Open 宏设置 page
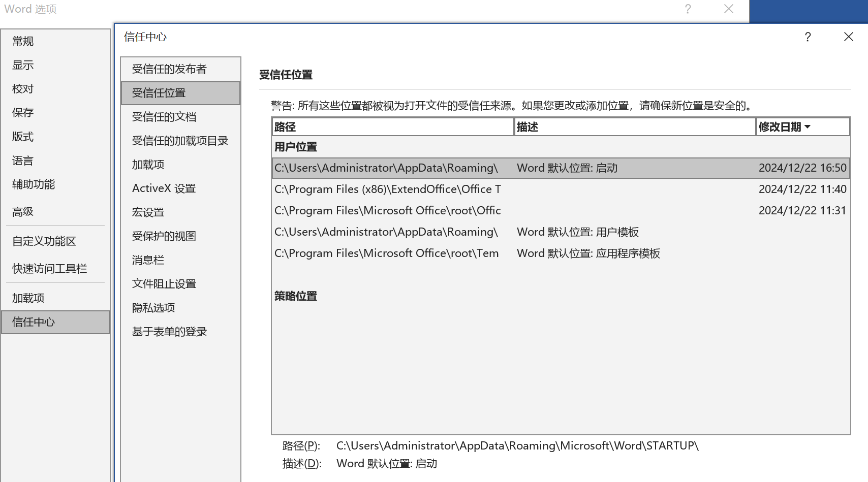868x482 pixels. [x=180, y=212]
